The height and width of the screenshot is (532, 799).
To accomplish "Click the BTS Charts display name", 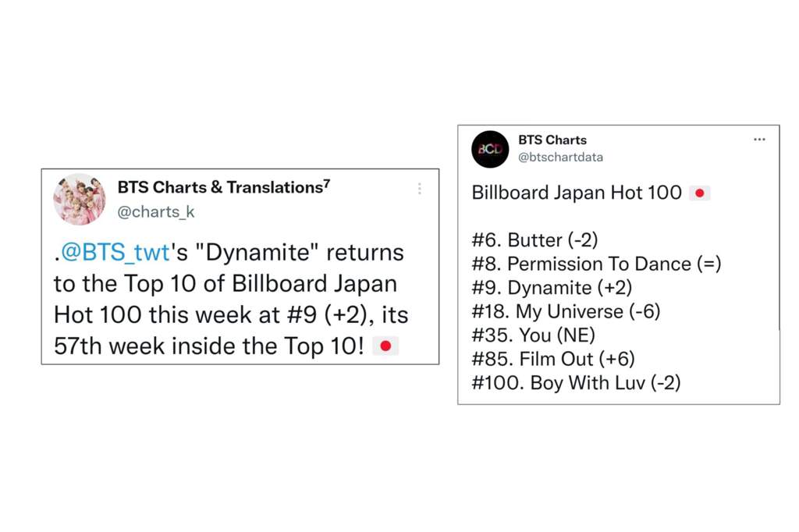I will (552, 140).
